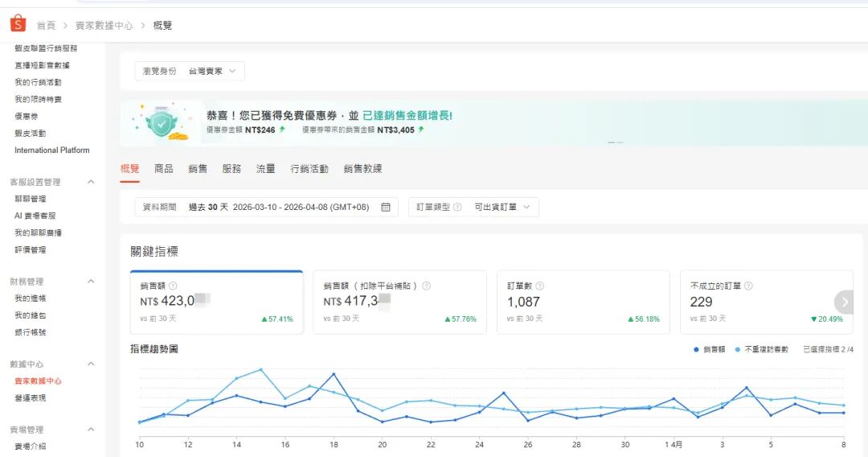Screen dimensions: 868x457
Task: Open 我的進帳 sidebar item
Action: point(31,298)
